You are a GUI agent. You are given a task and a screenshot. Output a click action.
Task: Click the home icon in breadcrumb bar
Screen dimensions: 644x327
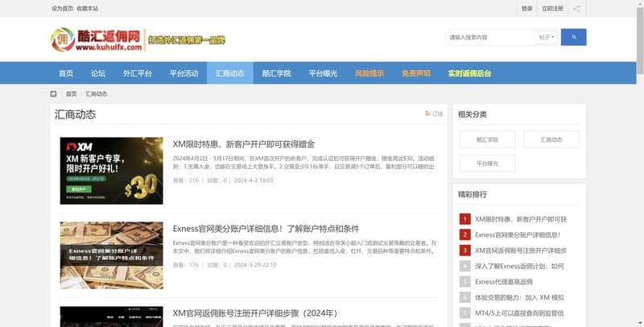click(54, 94)
